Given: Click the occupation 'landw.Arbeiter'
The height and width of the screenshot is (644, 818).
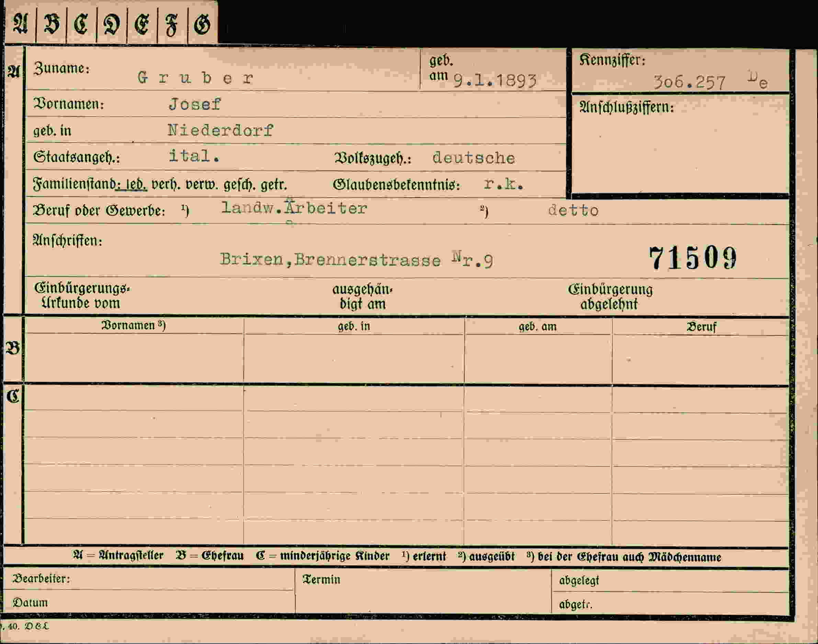Looking at the screenshot, I should [x=294, y=207].
